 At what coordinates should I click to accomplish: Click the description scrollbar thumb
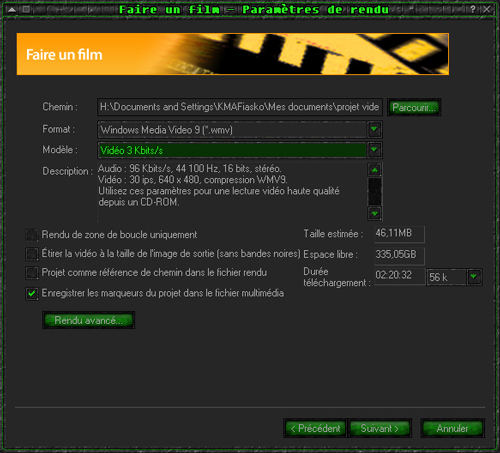point(375,192)
